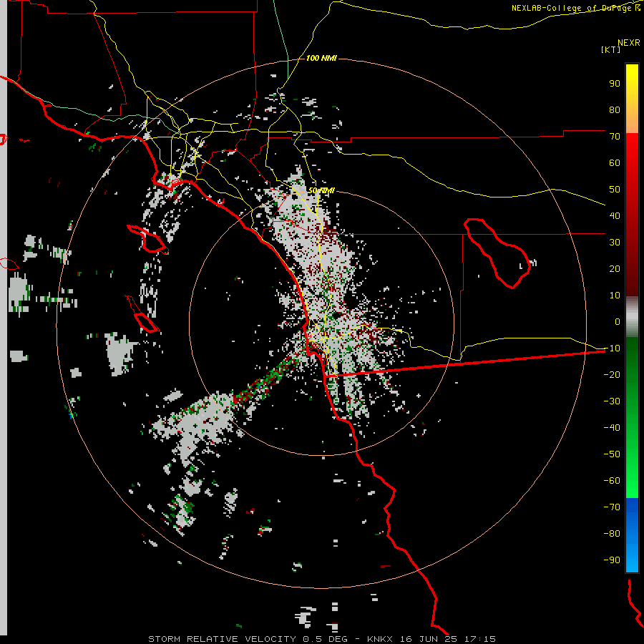Select the -20 value on the velocity scale

pyautogui.click(x=612, y=375)
